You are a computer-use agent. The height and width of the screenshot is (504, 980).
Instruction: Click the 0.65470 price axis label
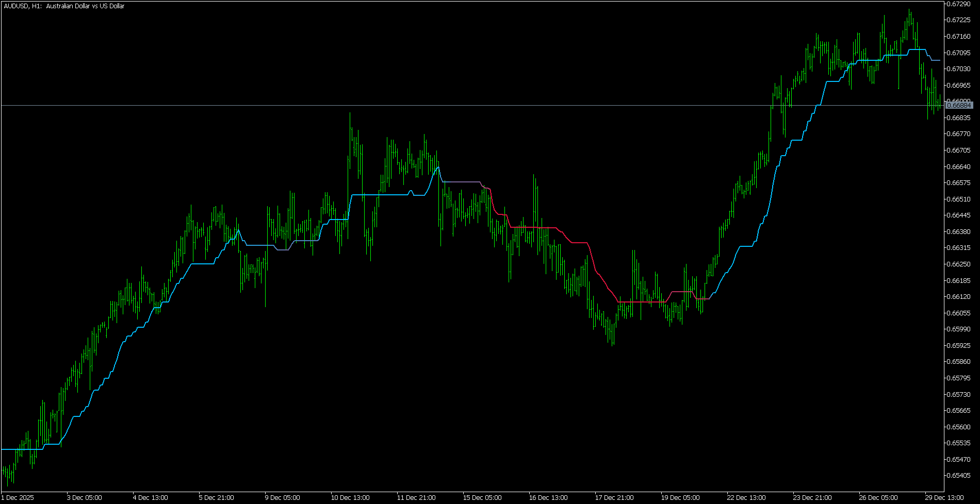coord(959,459)
